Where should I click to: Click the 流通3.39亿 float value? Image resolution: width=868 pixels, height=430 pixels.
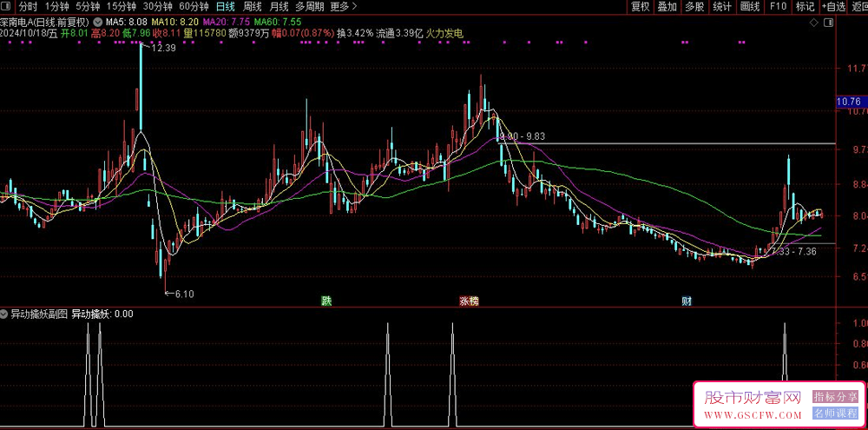[399, 33]
